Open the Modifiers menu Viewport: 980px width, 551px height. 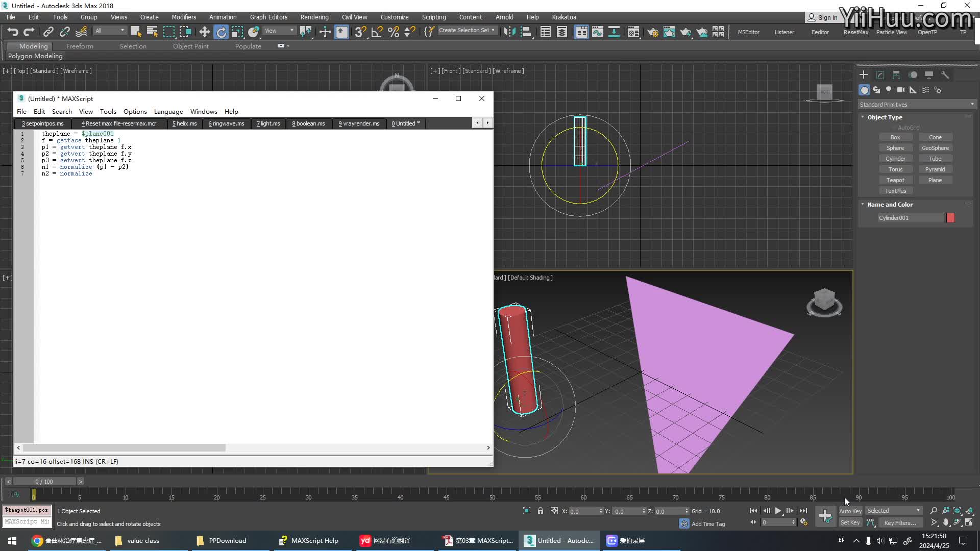point(184,17)
